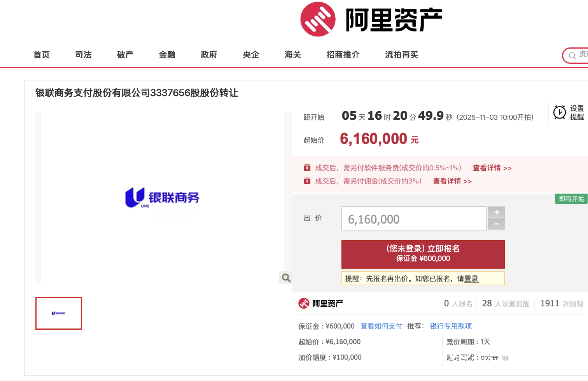Select the UMS logo thumbnail below main image
Image resolution: width=588 pixels, height=381 pixels.
(x=58, y=313)
